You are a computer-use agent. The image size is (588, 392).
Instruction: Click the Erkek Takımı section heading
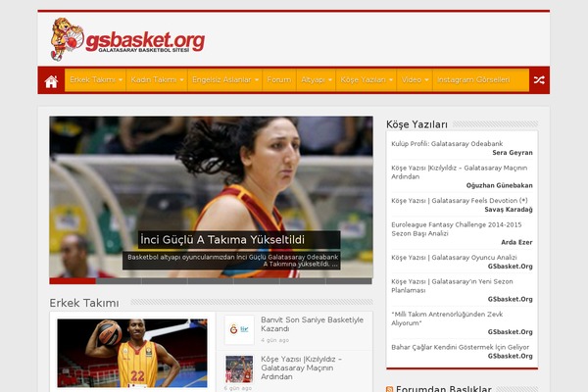(x=84, y=303)
